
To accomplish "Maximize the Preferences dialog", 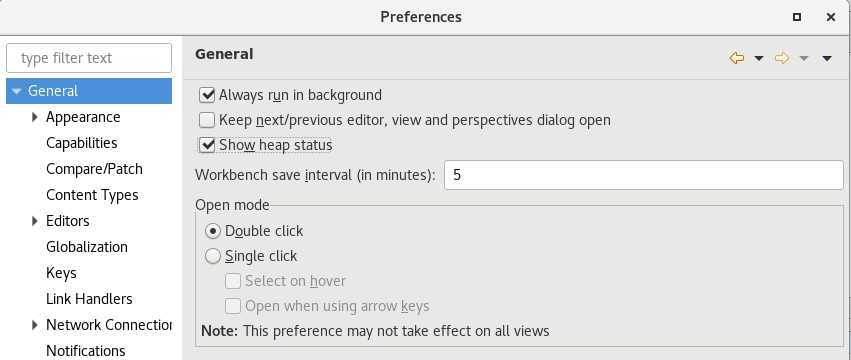I will click(x=797, y=17).
